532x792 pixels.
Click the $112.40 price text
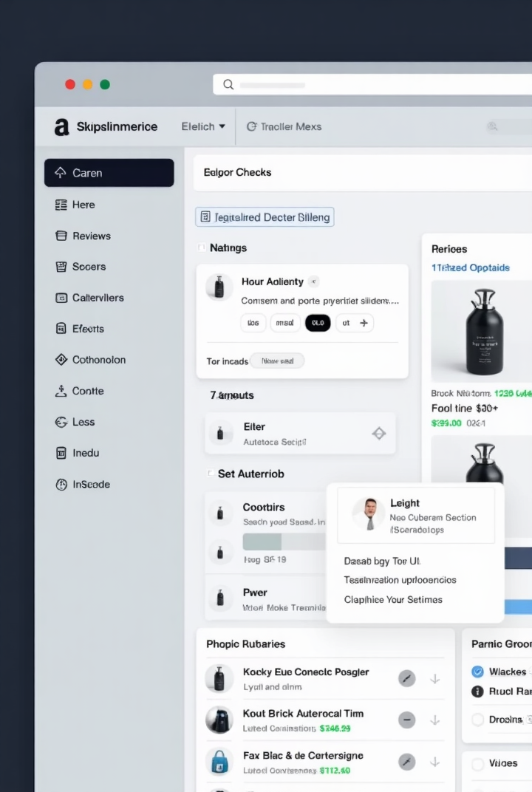click(335, 771)
